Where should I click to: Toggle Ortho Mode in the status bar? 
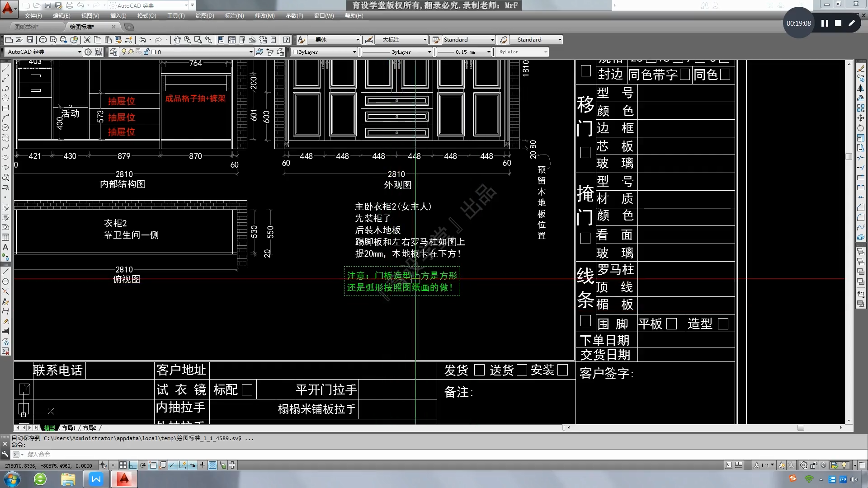pos(132,465)
